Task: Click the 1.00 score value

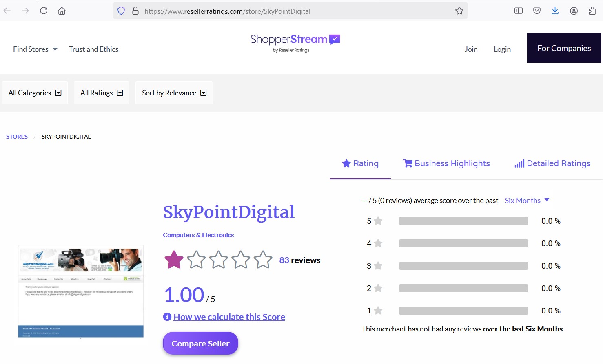Action: pos(184,295)
